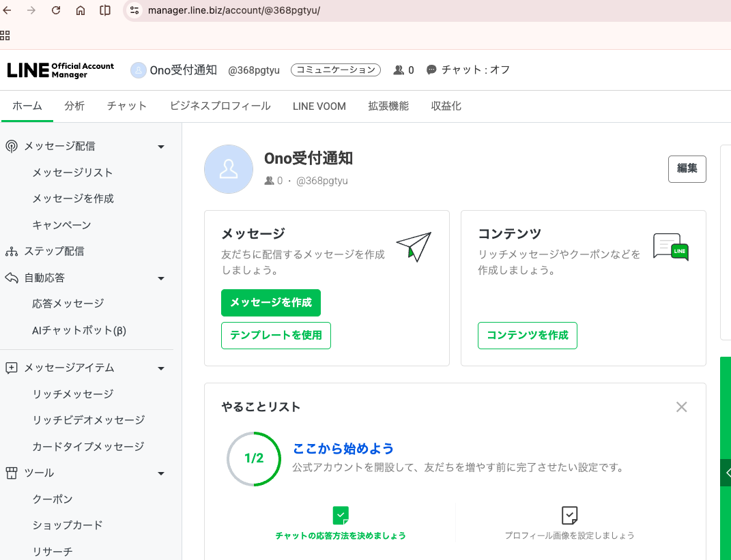Open the 拡張機能 tab
The height and width of the screenshot is (560, 731).
coord(388,106)
